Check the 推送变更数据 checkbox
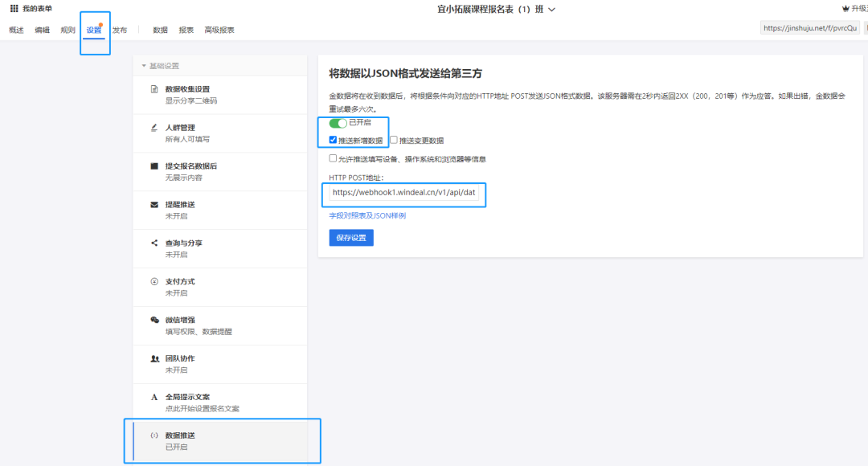The image size is (868, 466). 394,140
